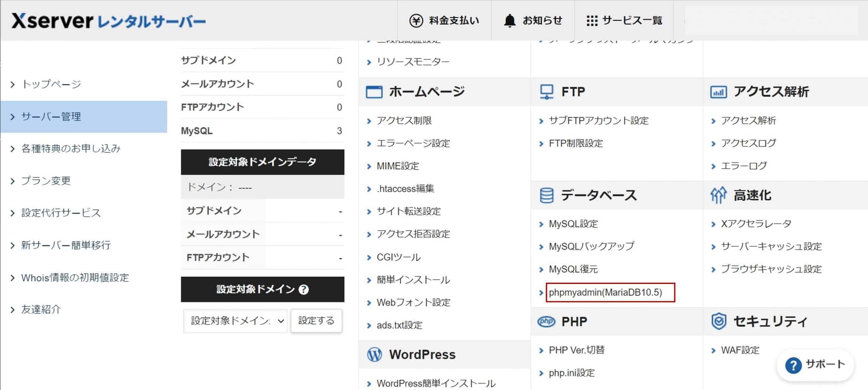Click the MySQL count row in stats

click(262, 131)
